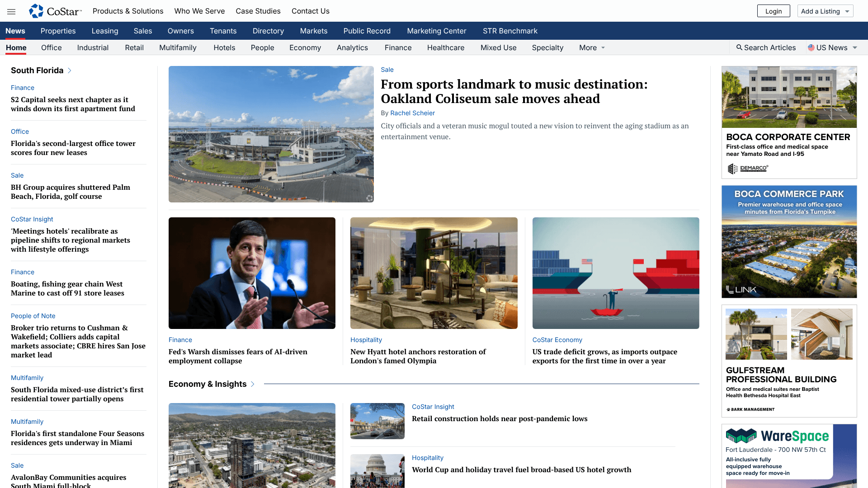
Task: Open South Florida section chevron
Action: (70, 70)
